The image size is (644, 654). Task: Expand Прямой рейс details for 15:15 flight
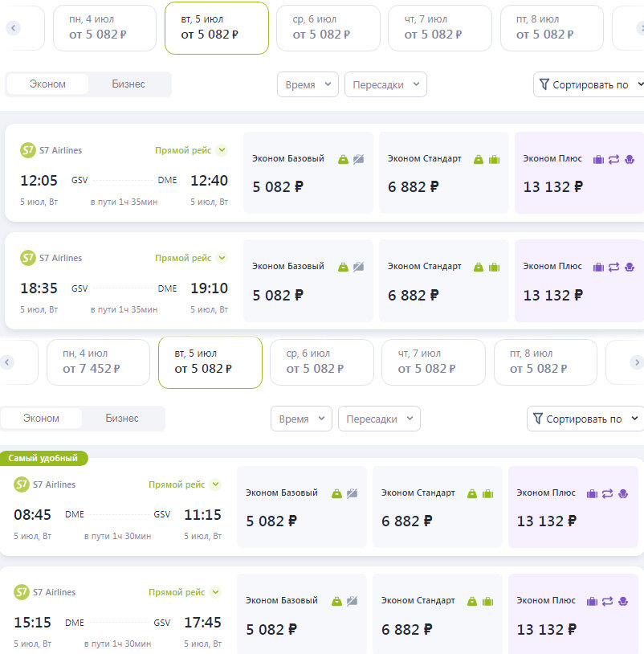coord(215,592)
